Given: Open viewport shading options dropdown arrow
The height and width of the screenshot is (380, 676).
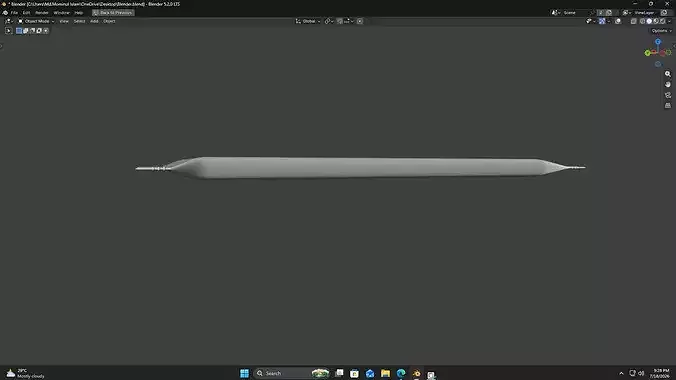Looking at the screenshot, I should coord(670,21).
